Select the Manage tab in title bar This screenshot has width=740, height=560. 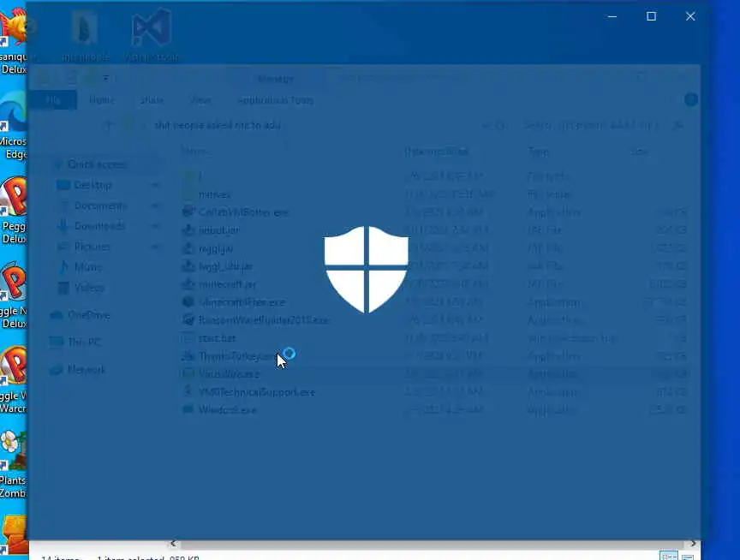click(276, 78)
